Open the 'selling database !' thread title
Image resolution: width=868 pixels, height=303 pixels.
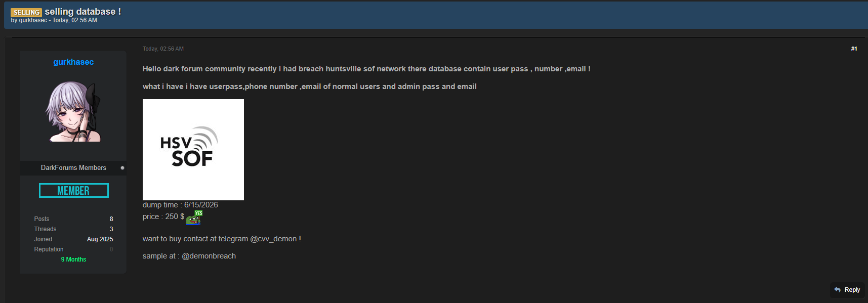pyautogui.click(x=83, y=12)
